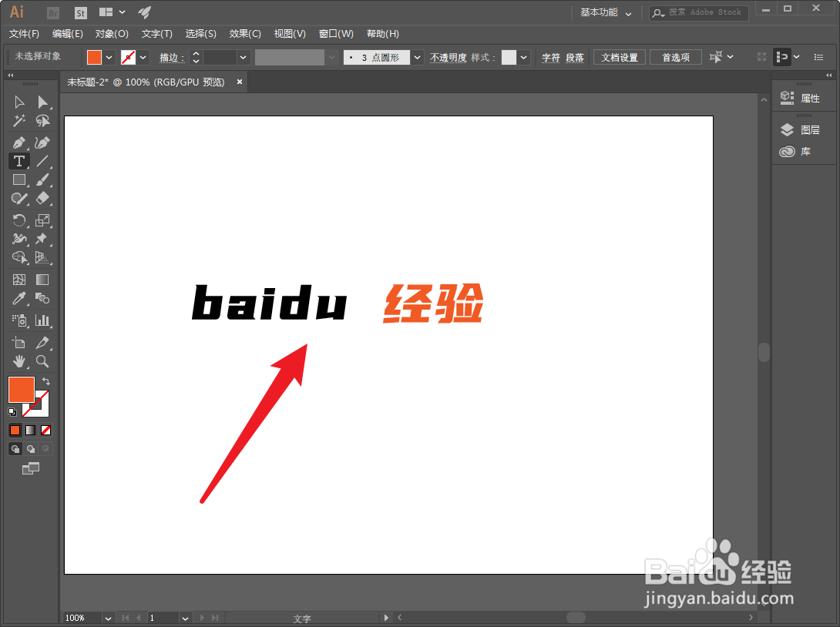Switch to 未标题-2* document tab
Viewport: 840px width, 627px height.
[146, 82]
